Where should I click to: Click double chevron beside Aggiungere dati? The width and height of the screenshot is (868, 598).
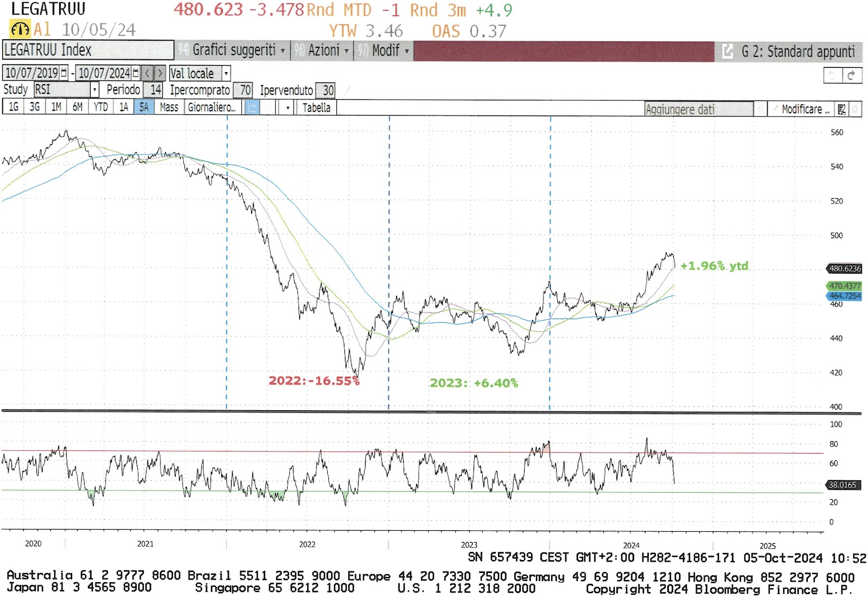point(761,109)
